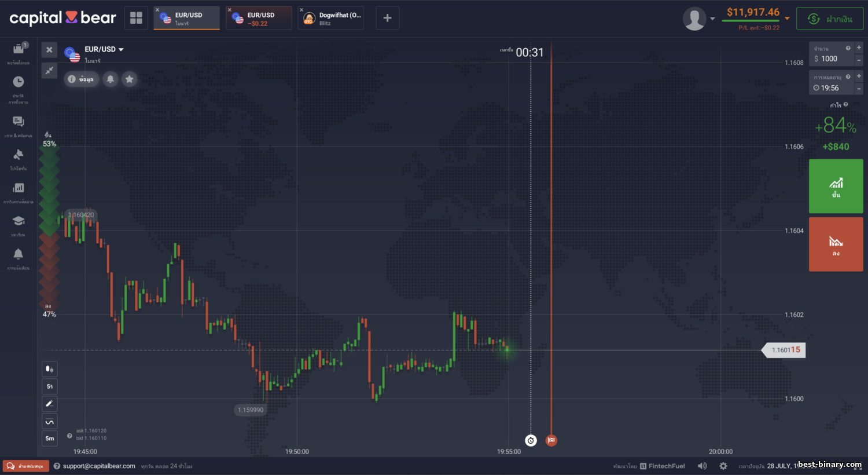The width and height of the screenshot is (868, 475).
Task: Open trading history clock icon
Action: 19,82
